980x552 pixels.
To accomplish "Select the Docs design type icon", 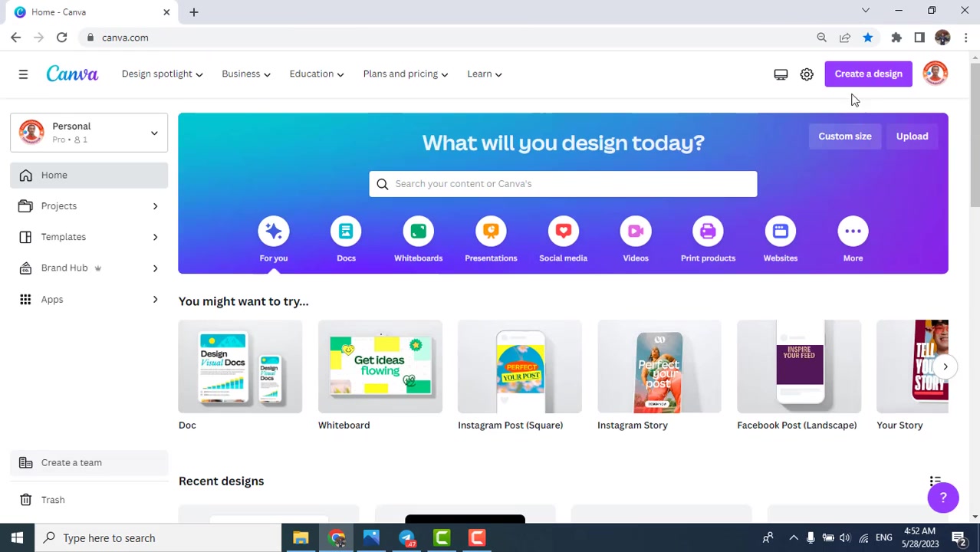I will pos(346,231).
